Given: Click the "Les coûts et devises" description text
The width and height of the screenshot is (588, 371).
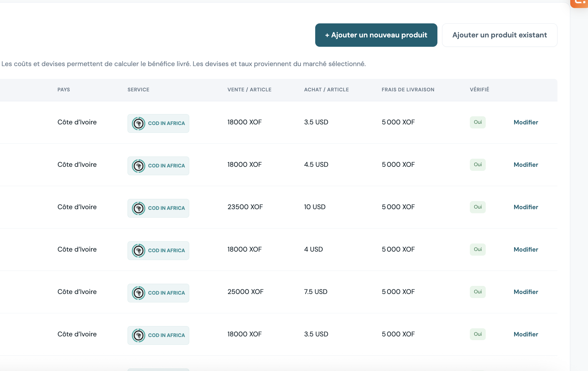Looking at the screenshot, I should coord(184,64).
